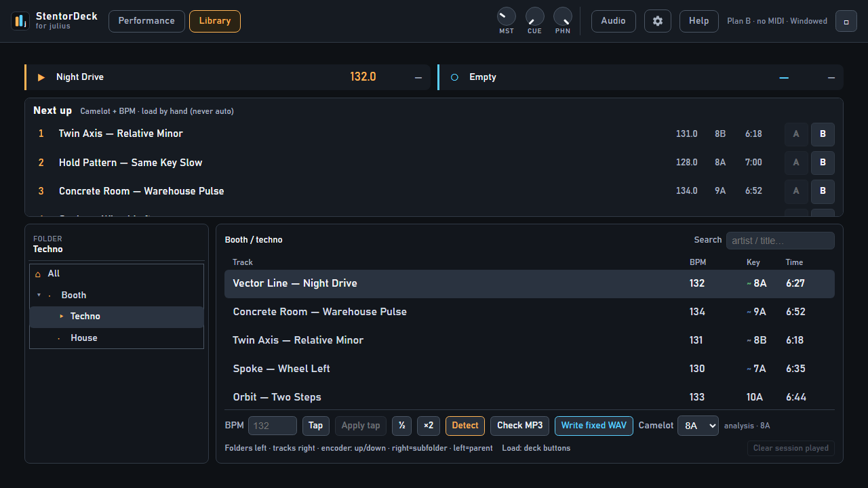Select the Techno subfolder
The height and width of the screenshot is (488, 868).
click(117, 317)
